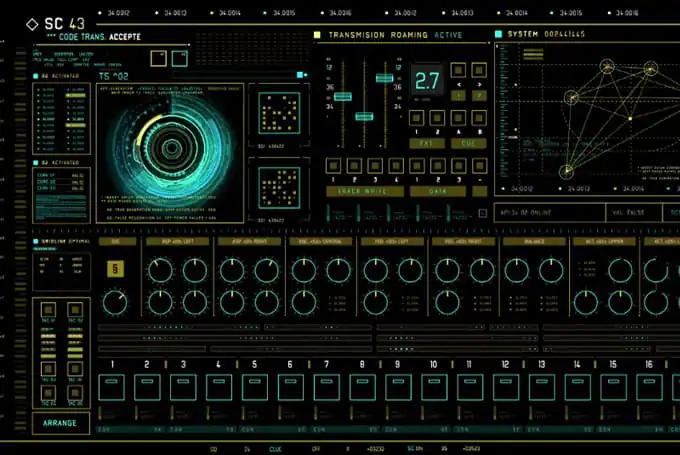Click square button 2 left of button A
Screen dimensions: 680x455
click(437, 118)
